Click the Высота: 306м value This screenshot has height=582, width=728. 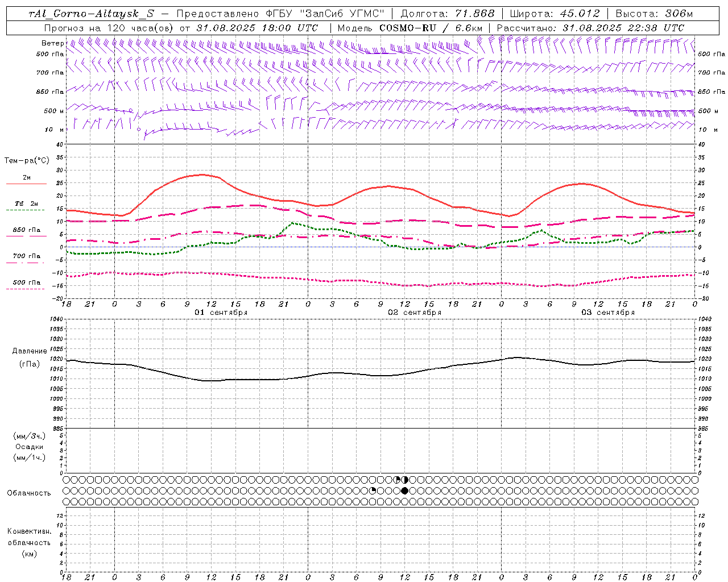coord(655,14)
